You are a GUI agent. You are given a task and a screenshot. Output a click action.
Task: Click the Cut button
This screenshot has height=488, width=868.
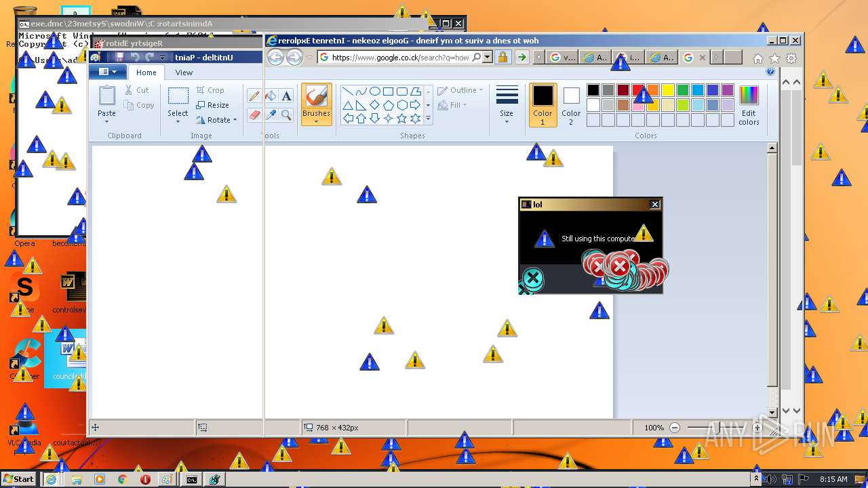click(x=136, y=90)
